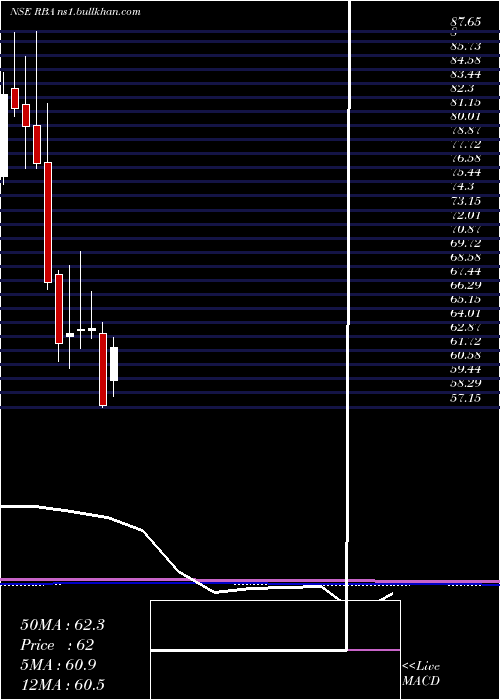
Task: Select the 85.73 price axis label
Action: (466, 46)
